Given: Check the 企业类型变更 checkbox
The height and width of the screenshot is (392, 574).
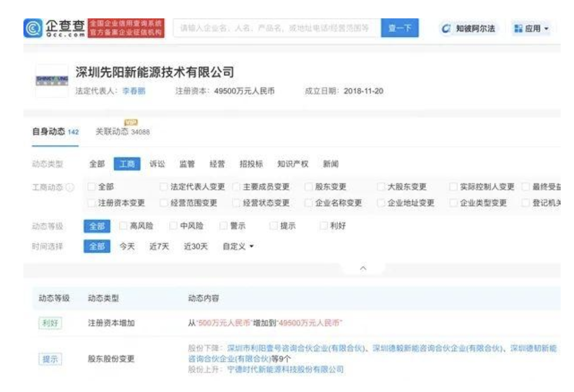Looking at the screenshot, I should click(453, 203).
